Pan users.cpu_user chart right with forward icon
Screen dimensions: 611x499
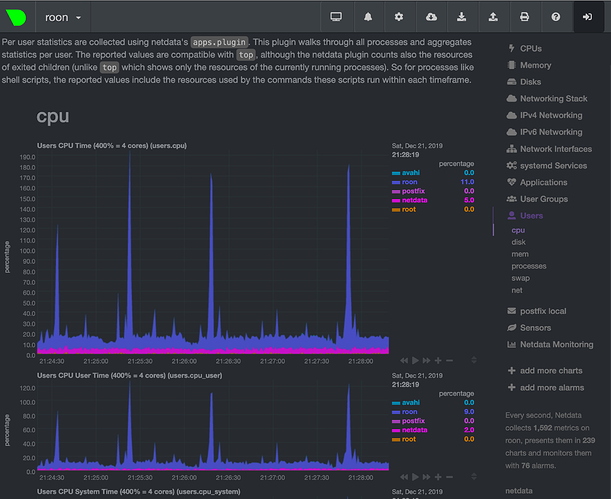point(427,477)
